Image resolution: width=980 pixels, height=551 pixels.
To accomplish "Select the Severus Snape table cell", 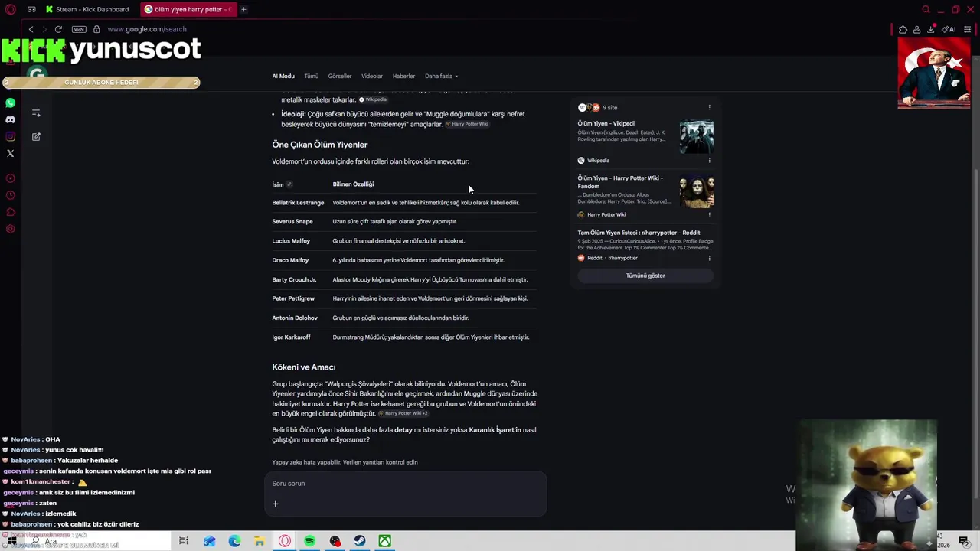I will pyautogui.click(x=292, y=222).
